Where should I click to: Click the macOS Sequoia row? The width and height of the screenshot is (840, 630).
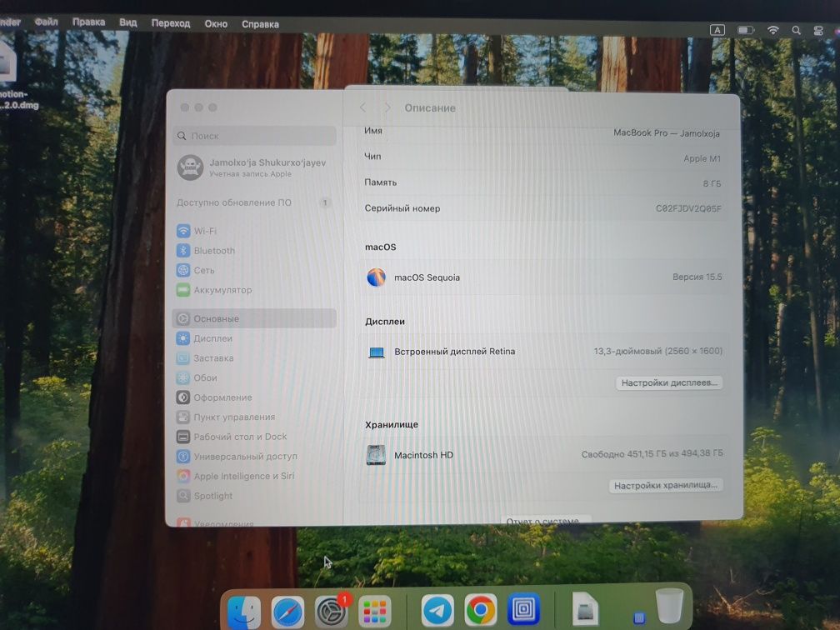pyautogui.click(x=542, y=277)
